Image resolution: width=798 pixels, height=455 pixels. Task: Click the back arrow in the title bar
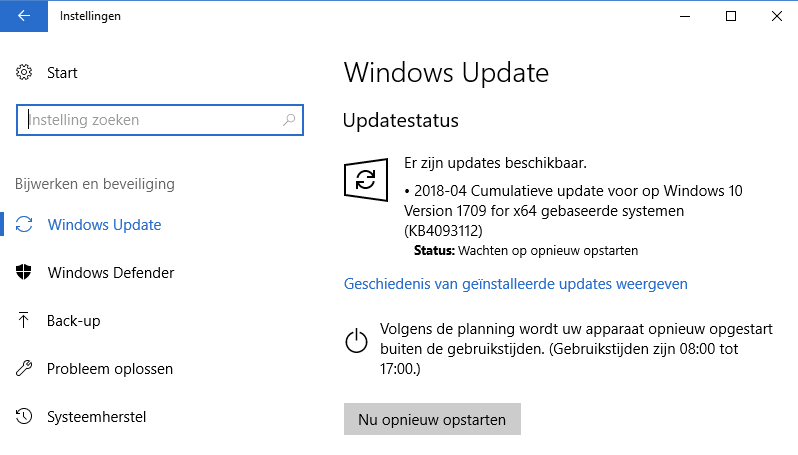[x=24, y=16]
